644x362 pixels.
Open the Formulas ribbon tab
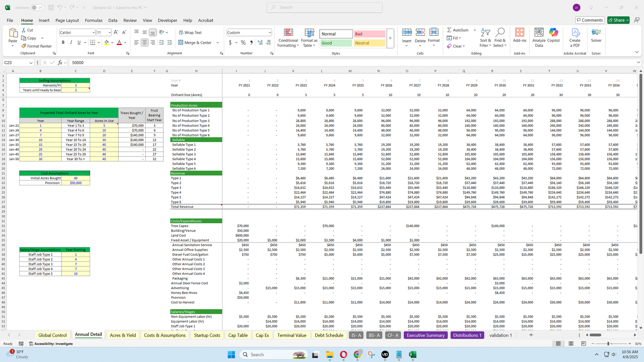(x=93, y=20)
